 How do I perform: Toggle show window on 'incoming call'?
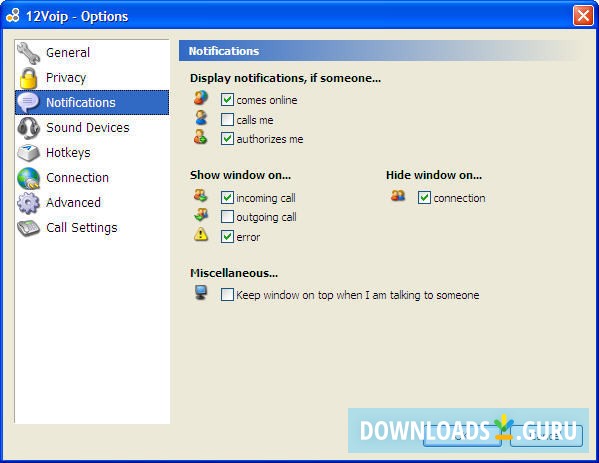point(227,198)
